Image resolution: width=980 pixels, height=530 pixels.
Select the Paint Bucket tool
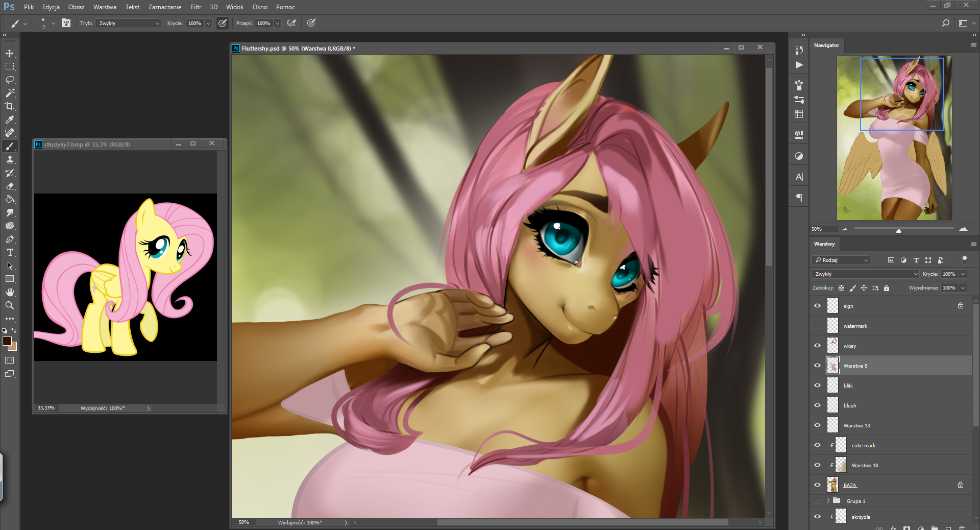(10, 199)
